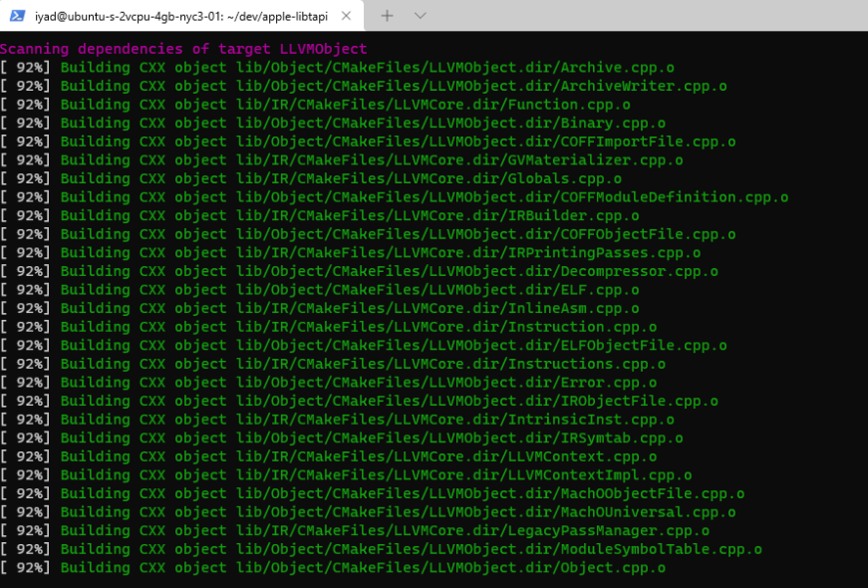Click the Instruction.cpp.o build line
The width and height of the screenshot is (868, 588).
(x=328, y=327)
